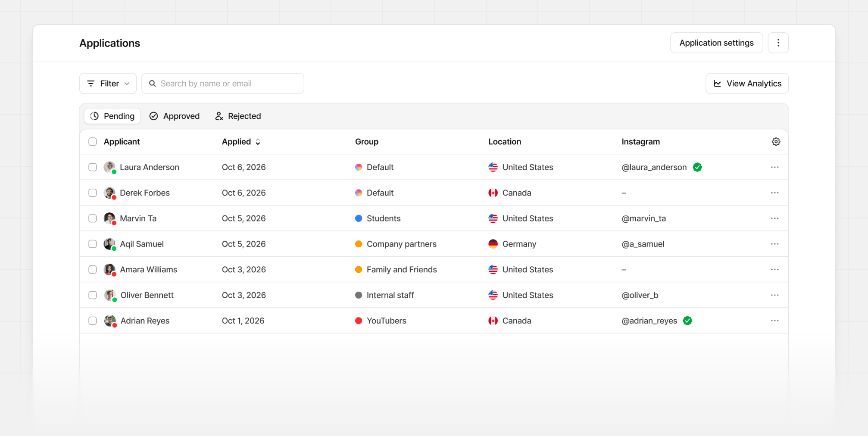Switch to the Pending tab
The height and width of the screenshot is (436, 868).
[112, 116]
